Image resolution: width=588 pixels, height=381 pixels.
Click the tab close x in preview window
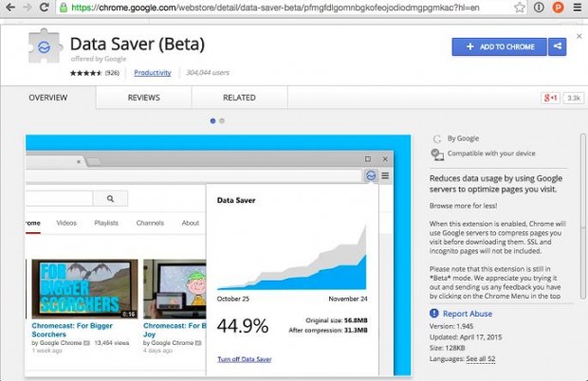(x=79, y=162)
